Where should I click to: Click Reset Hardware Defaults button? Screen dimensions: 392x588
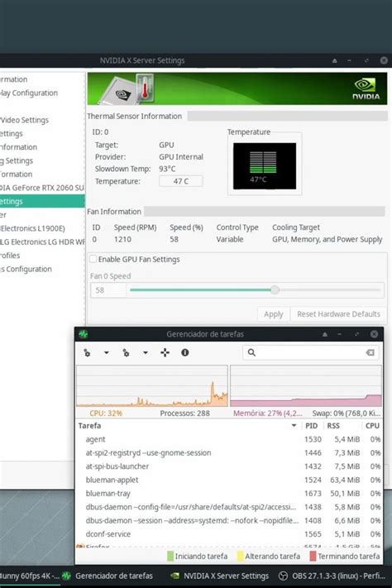[x=338, y=314]
